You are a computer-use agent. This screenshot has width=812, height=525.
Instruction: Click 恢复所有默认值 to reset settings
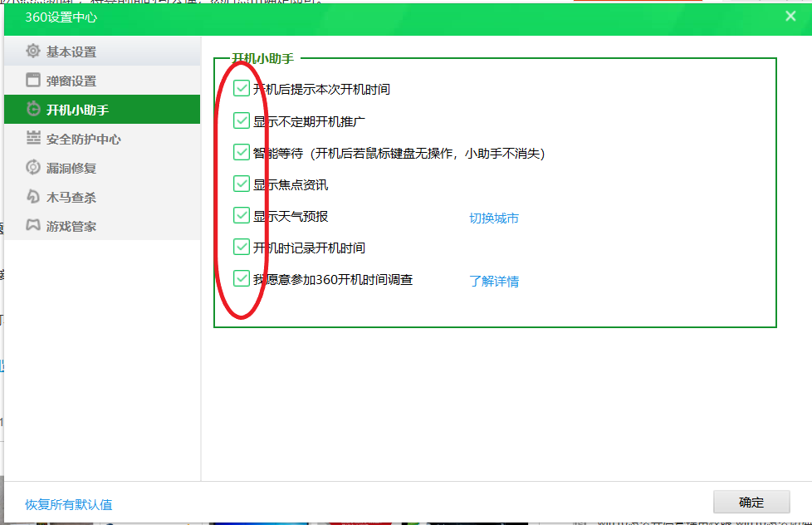point(69,504)
